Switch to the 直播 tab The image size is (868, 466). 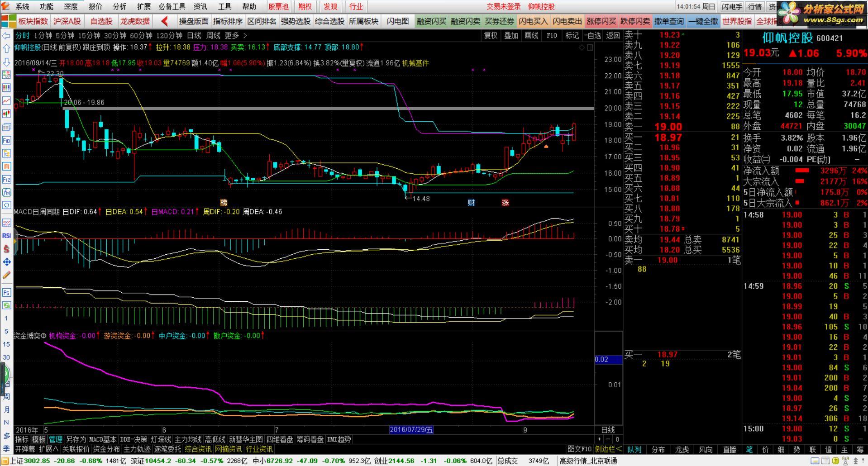coord(729,449)
